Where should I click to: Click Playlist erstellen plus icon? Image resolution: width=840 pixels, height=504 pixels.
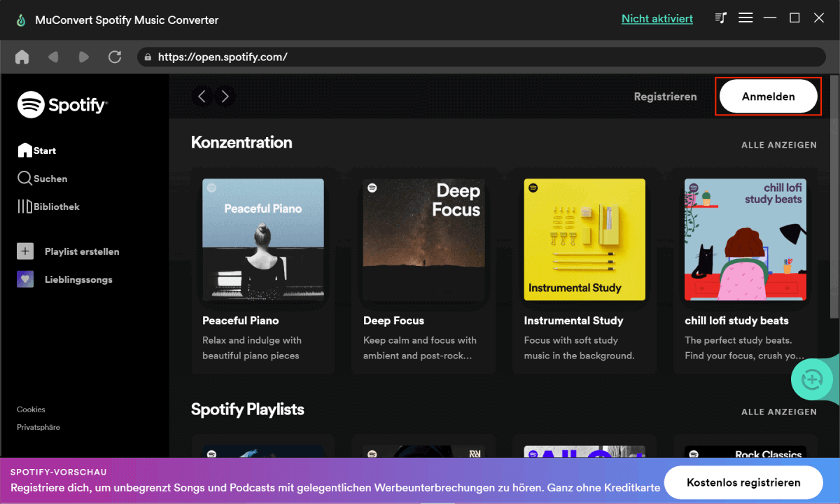coord(25,251)
